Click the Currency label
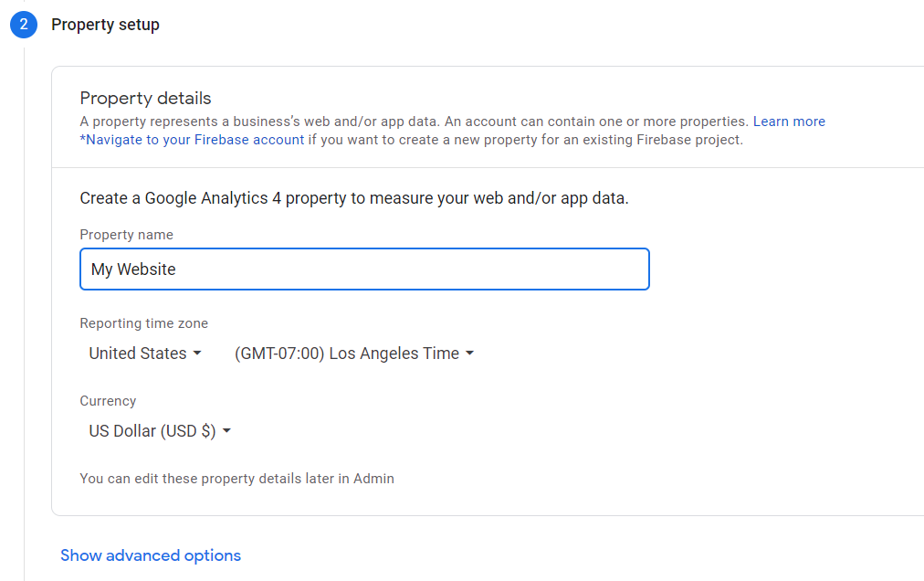 (x=108, y=401)
